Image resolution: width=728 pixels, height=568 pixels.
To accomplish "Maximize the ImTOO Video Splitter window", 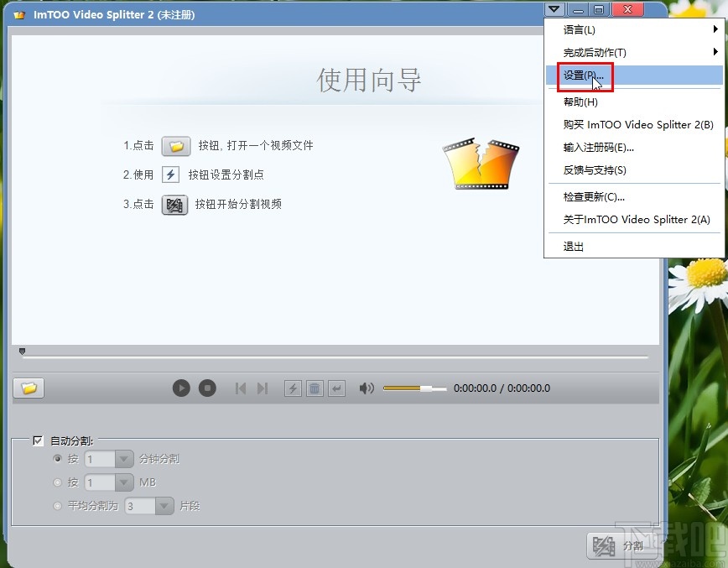I will (x=600, y=10).
